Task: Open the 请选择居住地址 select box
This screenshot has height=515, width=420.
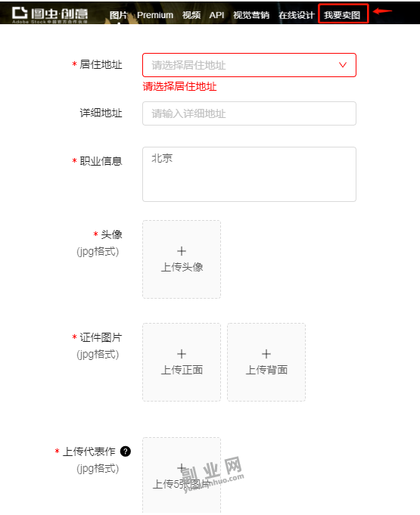Action: [249, 65]
